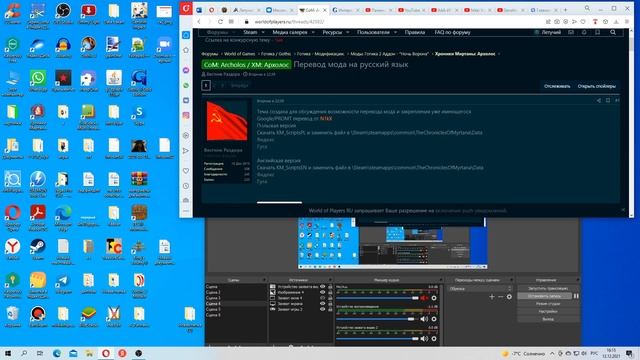Open source properties gear for first mixer channel

click(434, 298)
